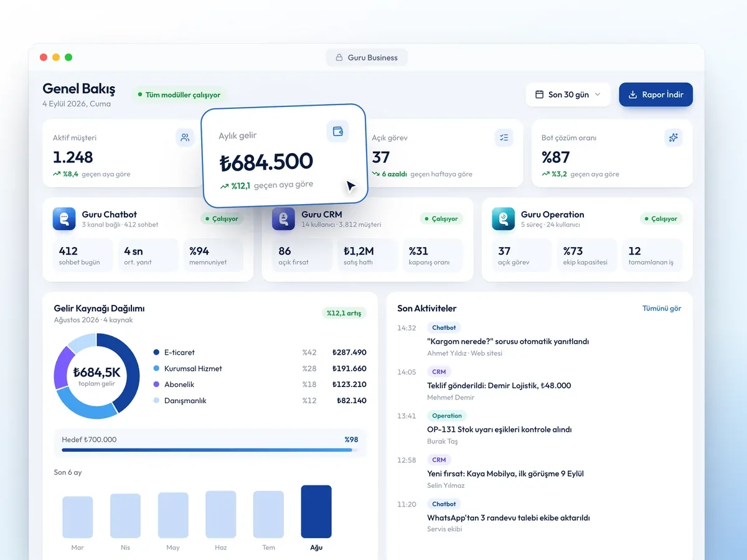Click the 412 sohbet bugün stat tile

[82, 255]
